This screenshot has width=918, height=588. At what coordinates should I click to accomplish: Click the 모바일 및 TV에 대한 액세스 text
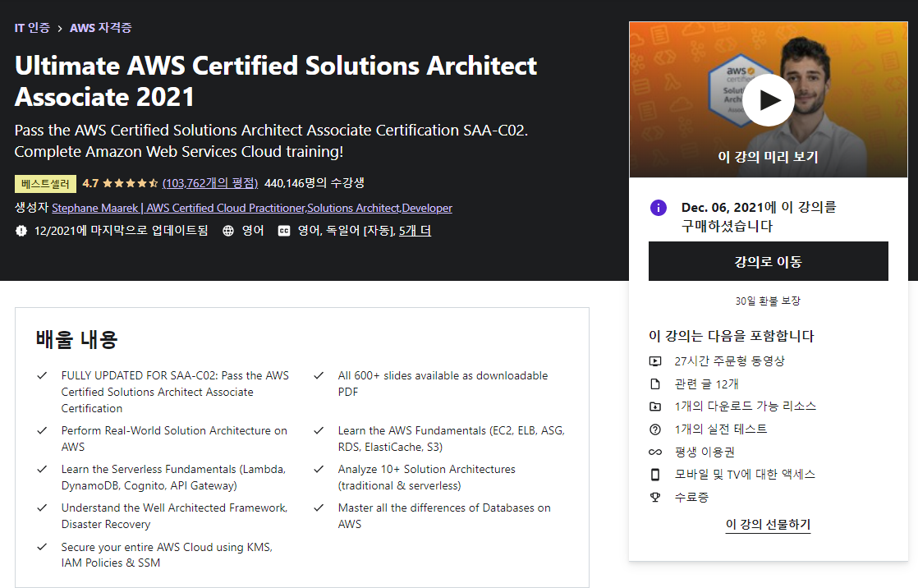(x=745, y=475)
